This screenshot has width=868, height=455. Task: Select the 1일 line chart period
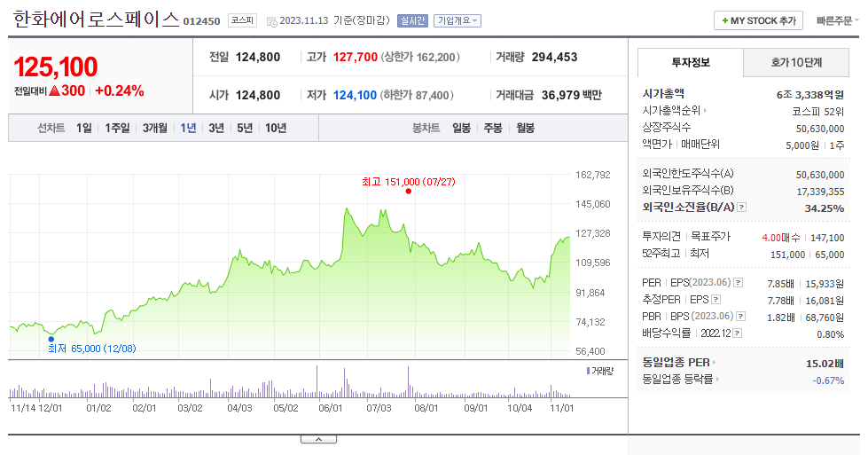[x=84, y=129]
